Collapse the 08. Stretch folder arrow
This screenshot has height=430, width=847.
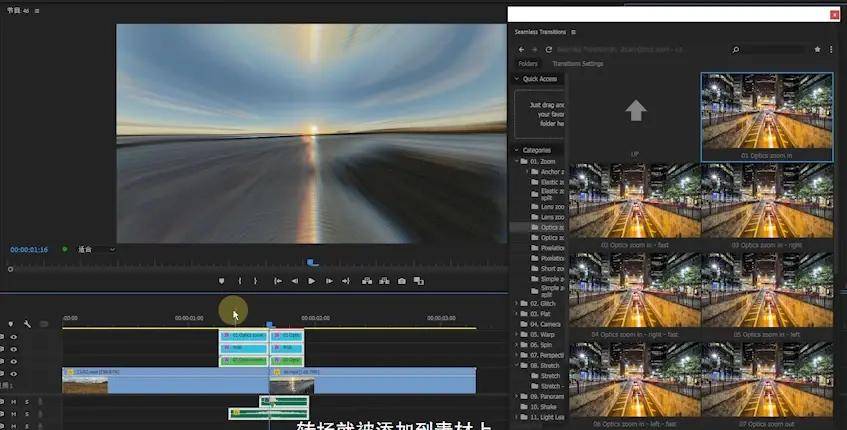point(517,365)
